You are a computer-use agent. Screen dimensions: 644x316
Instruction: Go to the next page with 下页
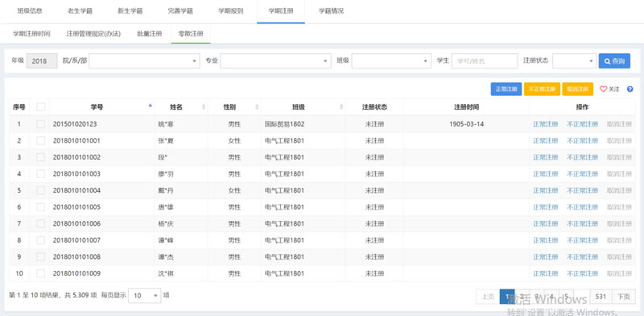tap(623, 297)
